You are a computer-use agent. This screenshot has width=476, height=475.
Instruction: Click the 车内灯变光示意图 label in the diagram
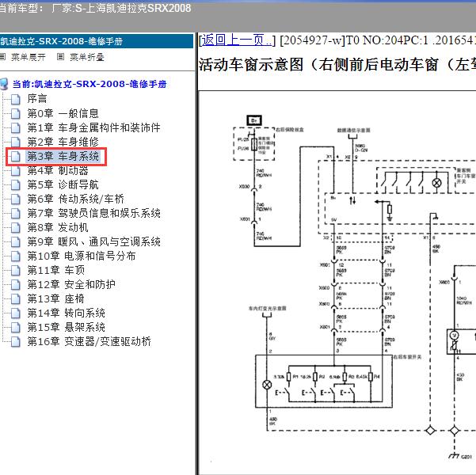[x=268, y=309]
